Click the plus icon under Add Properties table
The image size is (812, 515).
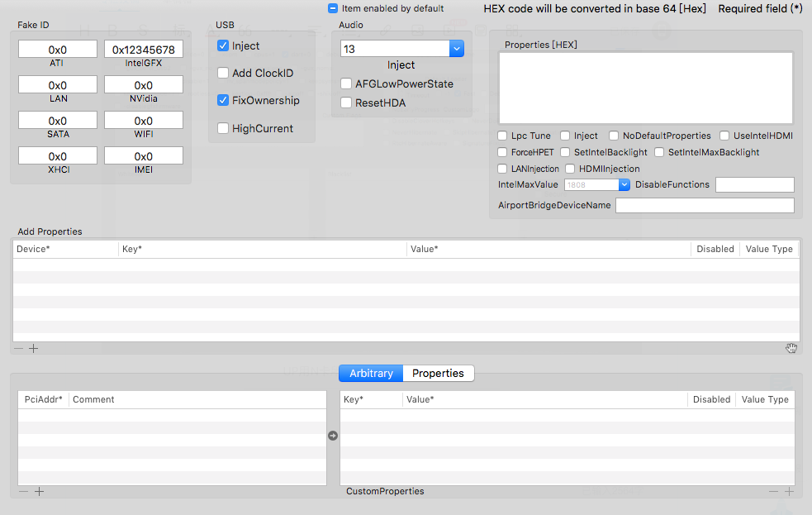point(34,349)
